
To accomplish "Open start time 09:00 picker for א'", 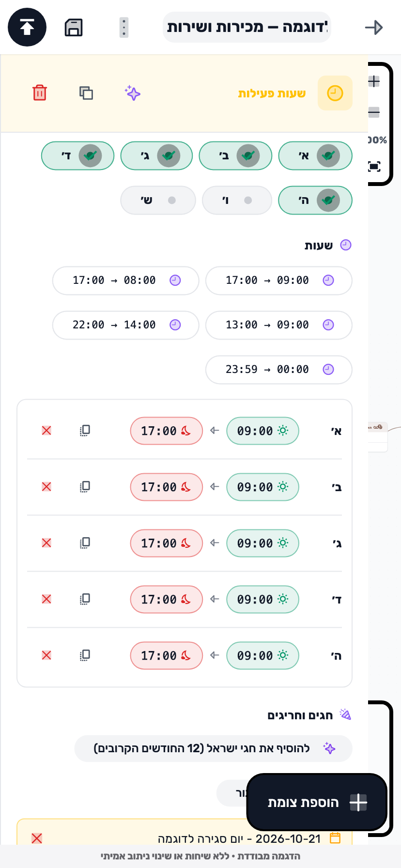I will coord(263,431).
